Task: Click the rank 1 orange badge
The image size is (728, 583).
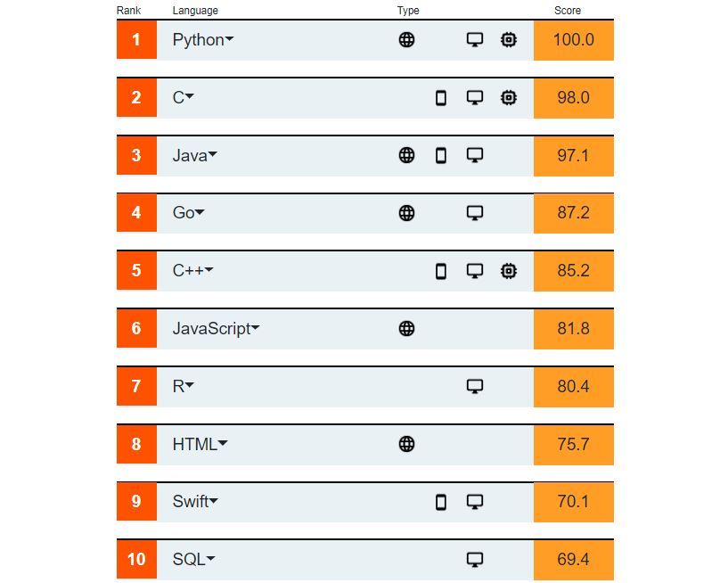Action: (136, 39)
